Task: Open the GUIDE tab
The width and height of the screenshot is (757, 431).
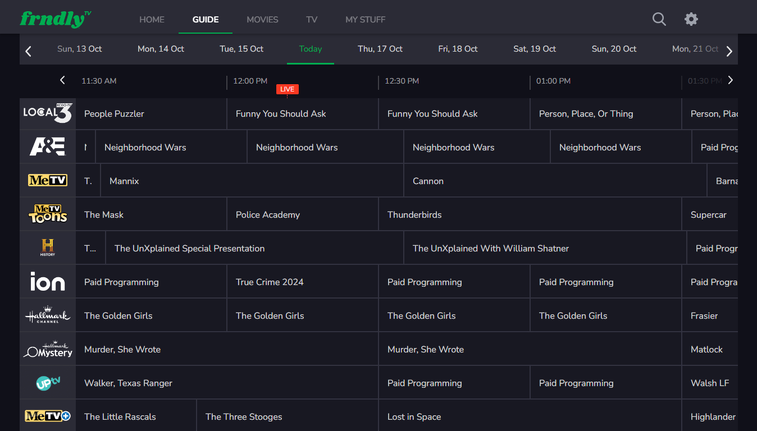Action: 205,20
